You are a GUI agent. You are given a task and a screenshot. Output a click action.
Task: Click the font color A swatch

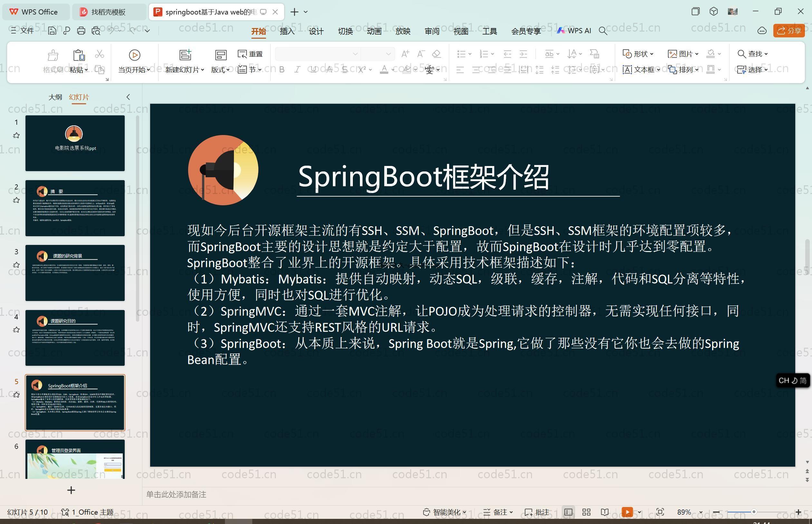pyautogui.click(x=384, y=70)
